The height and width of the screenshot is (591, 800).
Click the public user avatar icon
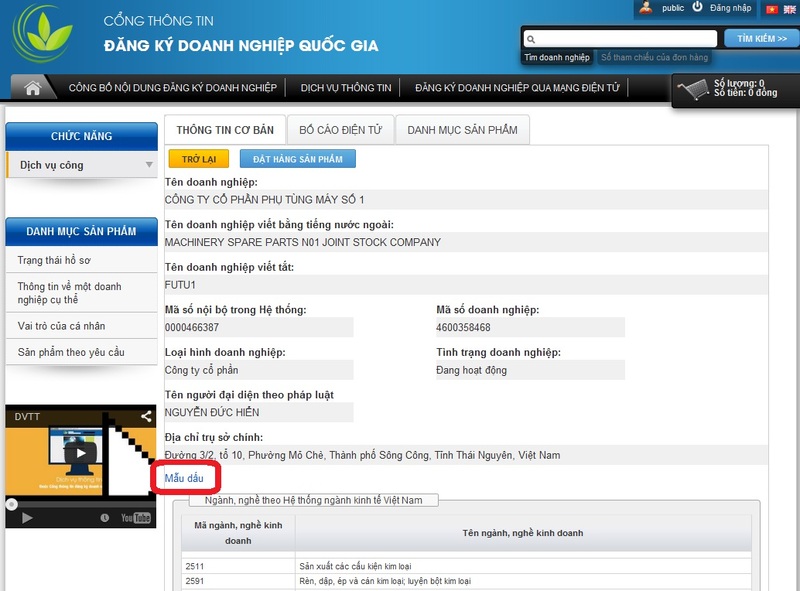tap(645, 7)
